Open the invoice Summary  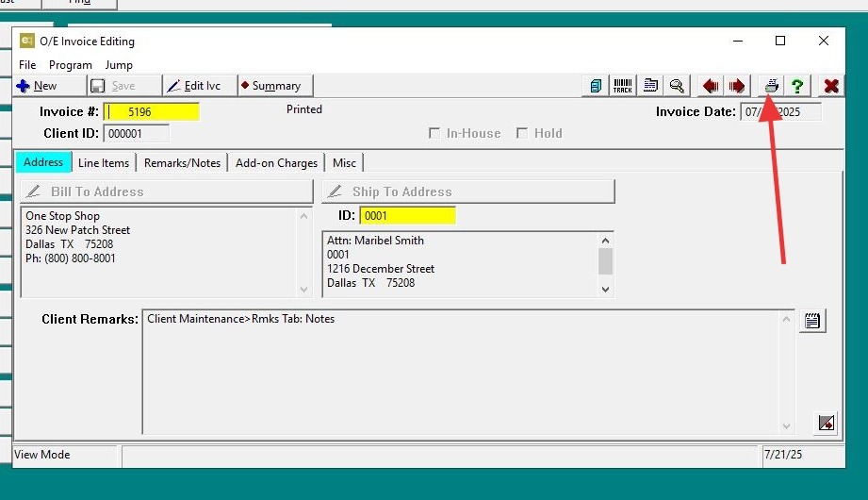pos(275,86)
